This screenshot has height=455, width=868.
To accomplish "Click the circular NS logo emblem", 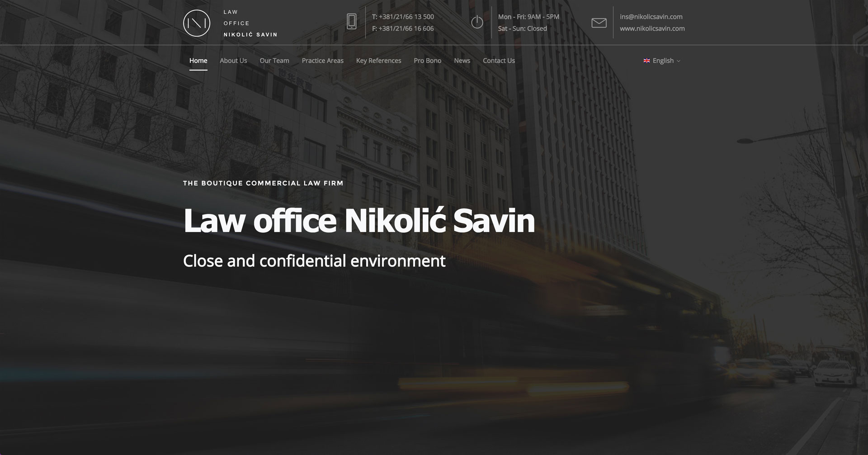I will [197, 23].
